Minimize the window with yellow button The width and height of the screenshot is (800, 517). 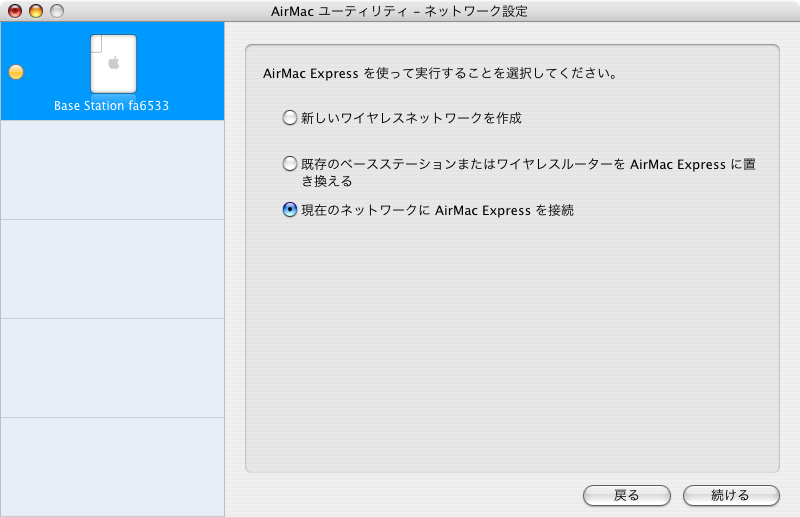(x=36, y=11)
